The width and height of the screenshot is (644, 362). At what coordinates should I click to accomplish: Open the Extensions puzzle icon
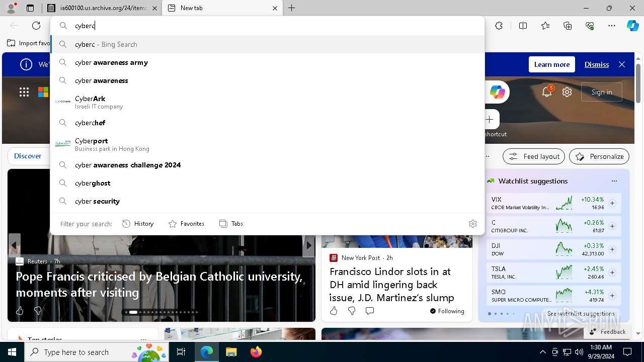click(499, 26)
